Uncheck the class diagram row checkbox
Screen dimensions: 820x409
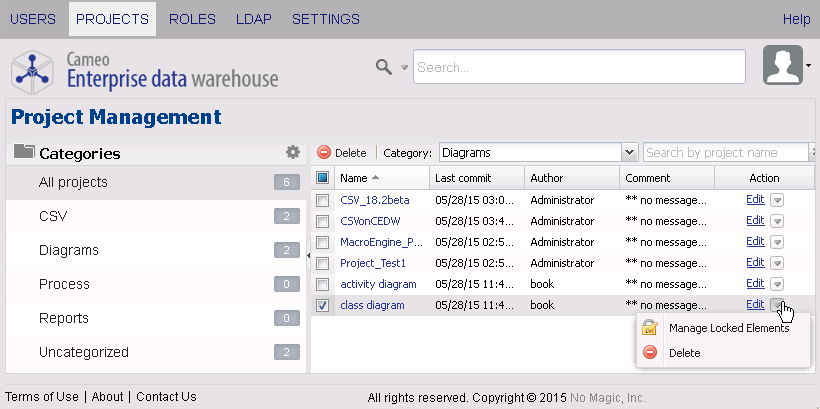322,305
